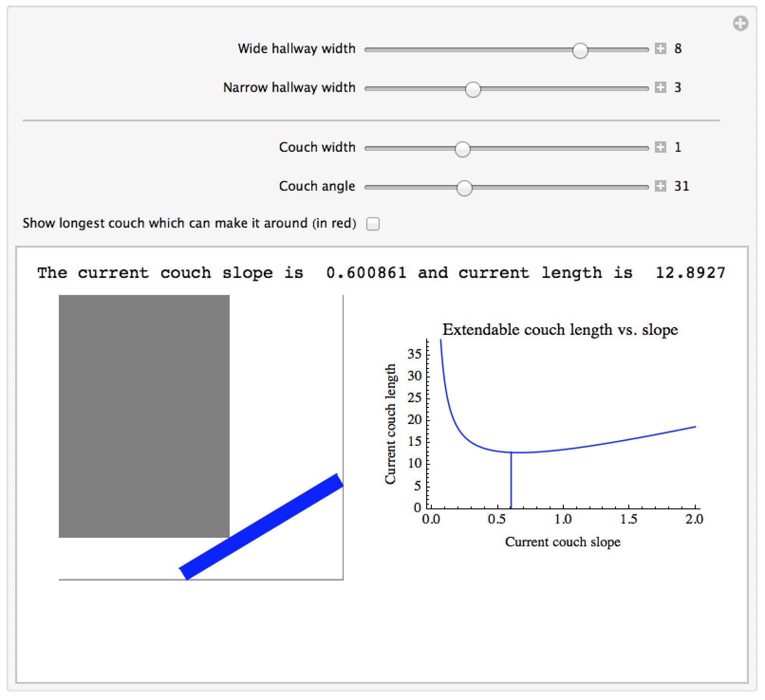Click the 2.0 tick label on x-axis
Image resolution: width=765 pixels, height=700 pixels.
coord(694,519)
